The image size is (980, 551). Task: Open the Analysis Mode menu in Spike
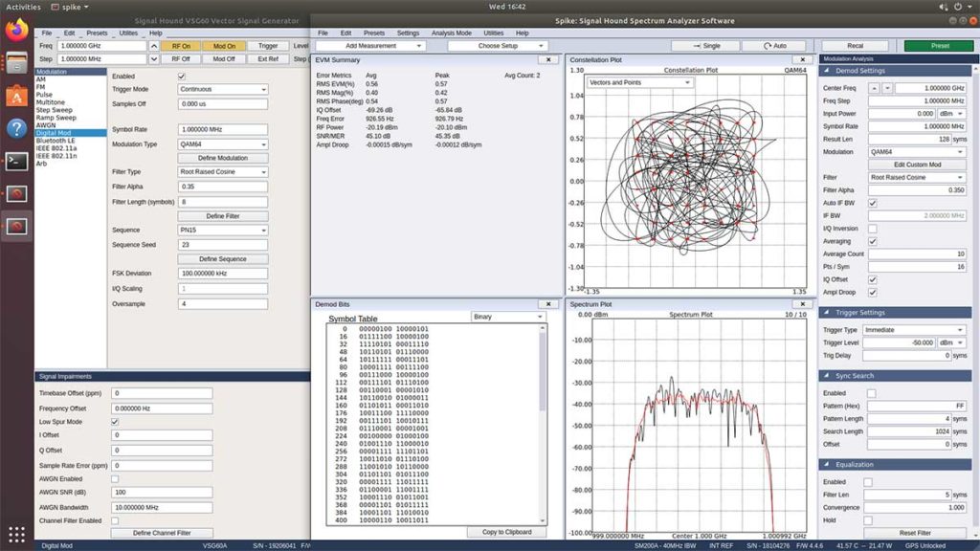pyautogui.click(x=454, y=32)
